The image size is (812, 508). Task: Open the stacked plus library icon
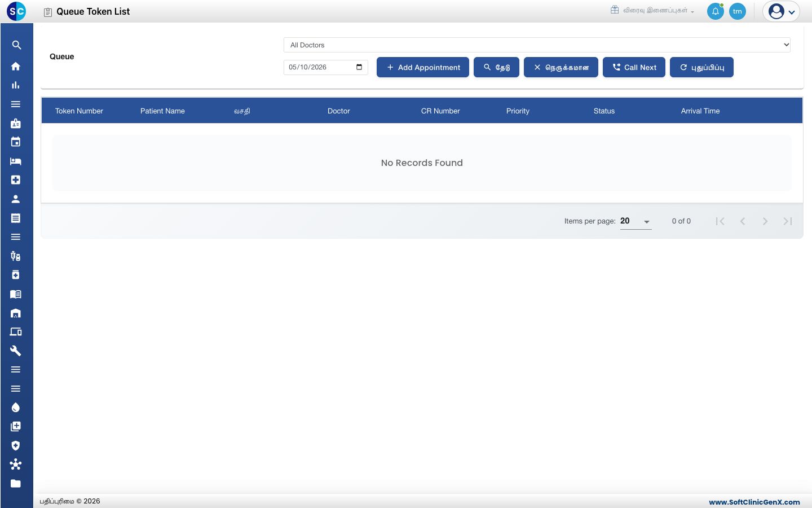[x=16, y=427]
